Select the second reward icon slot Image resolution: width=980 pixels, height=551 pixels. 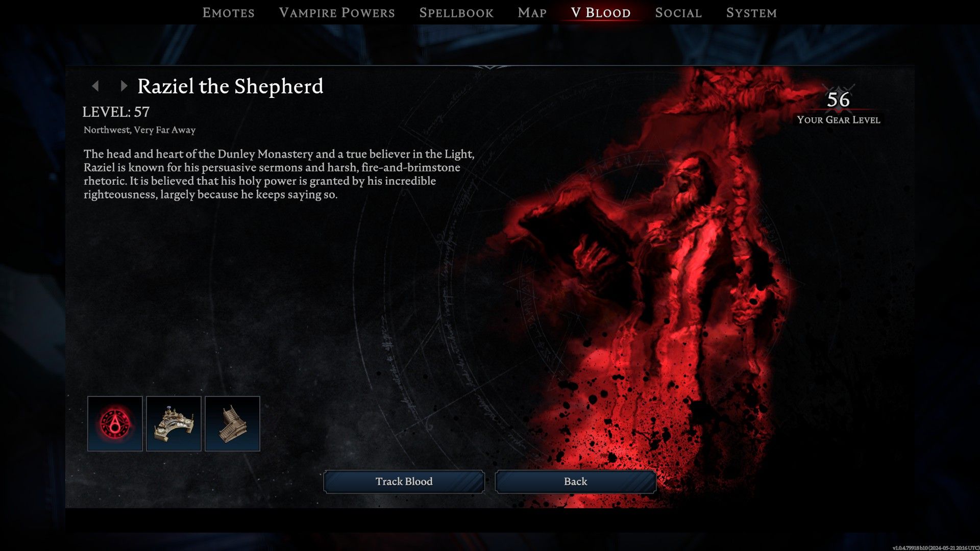[174, 423]
